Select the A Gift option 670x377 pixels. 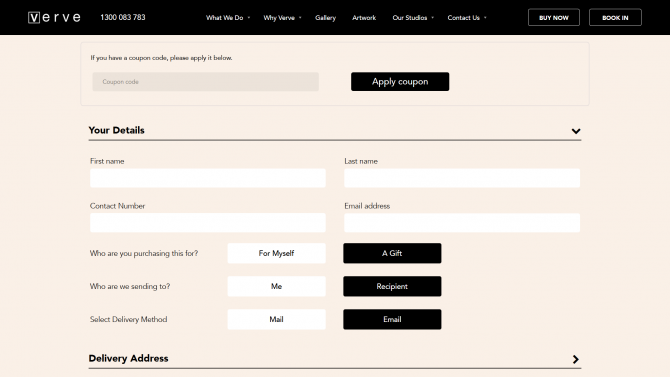pyautogui.click(x=392, y=253)
